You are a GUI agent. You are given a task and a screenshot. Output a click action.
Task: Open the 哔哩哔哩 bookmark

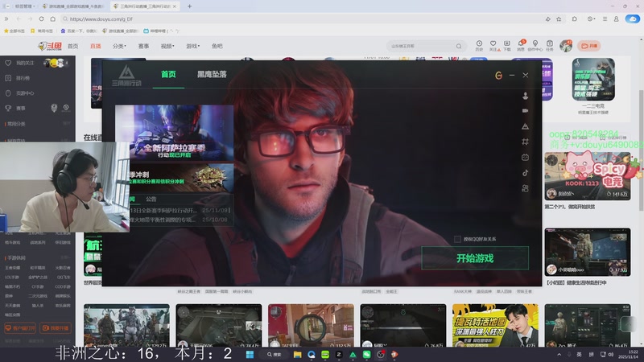(161, 31)
